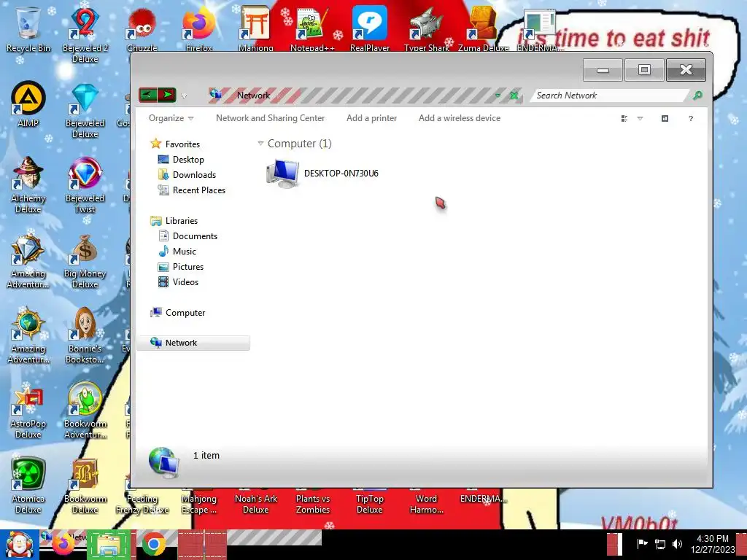
Task: Click the Forward navigation arrow
Action: pyautogui.click(x=167, y=95)
